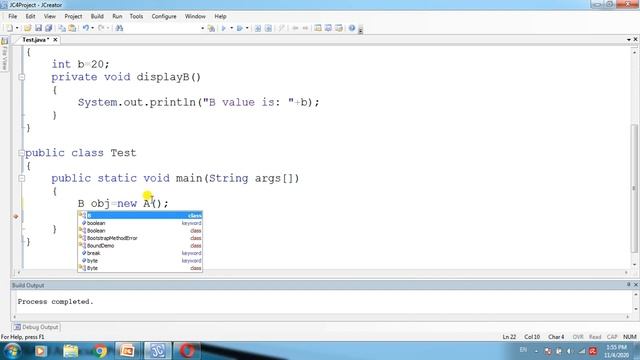
Task: Open the Edit menu
Action: (30, 16)
